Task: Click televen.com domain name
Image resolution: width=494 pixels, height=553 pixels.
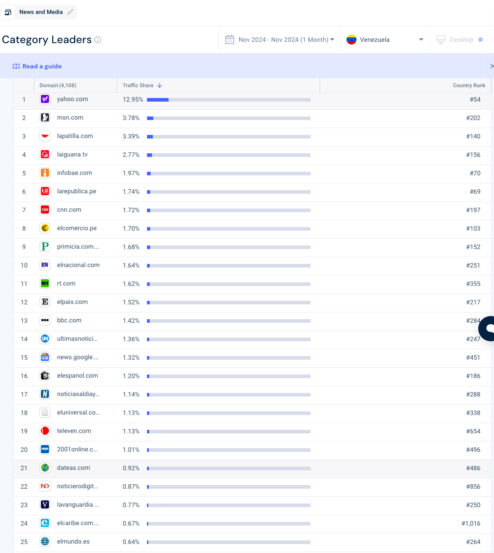Action: pos(74,431)
